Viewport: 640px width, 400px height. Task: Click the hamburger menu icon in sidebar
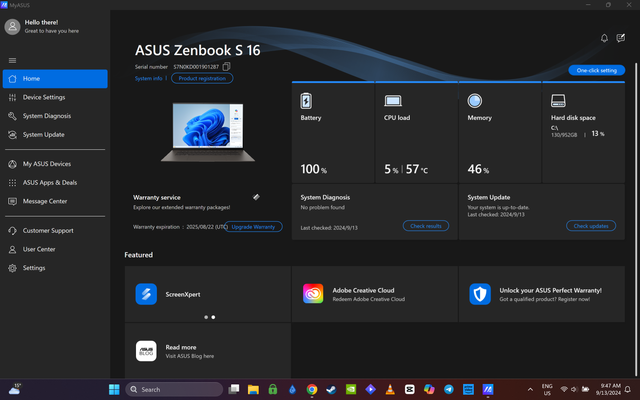(12, 60)
